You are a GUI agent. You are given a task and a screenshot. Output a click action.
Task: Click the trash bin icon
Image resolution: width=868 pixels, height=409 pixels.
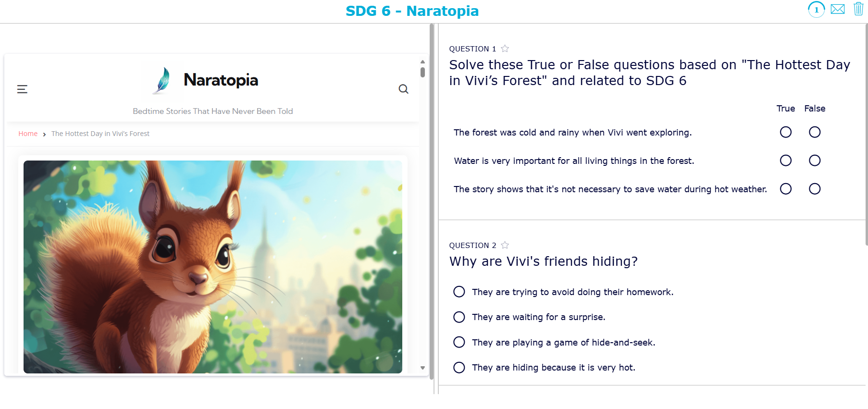[858, 9]
